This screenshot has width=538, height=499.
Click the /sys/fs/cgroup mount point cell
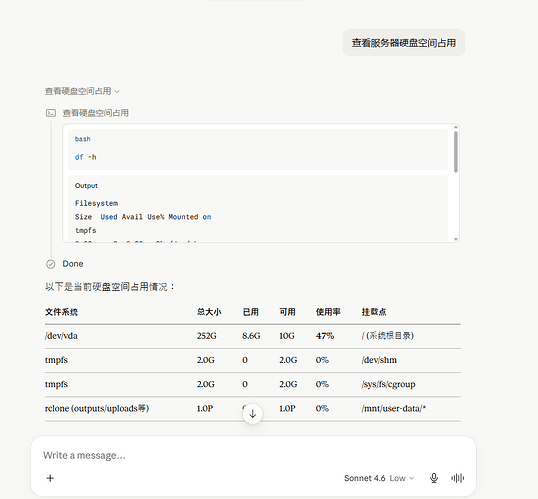click(388, 384)
